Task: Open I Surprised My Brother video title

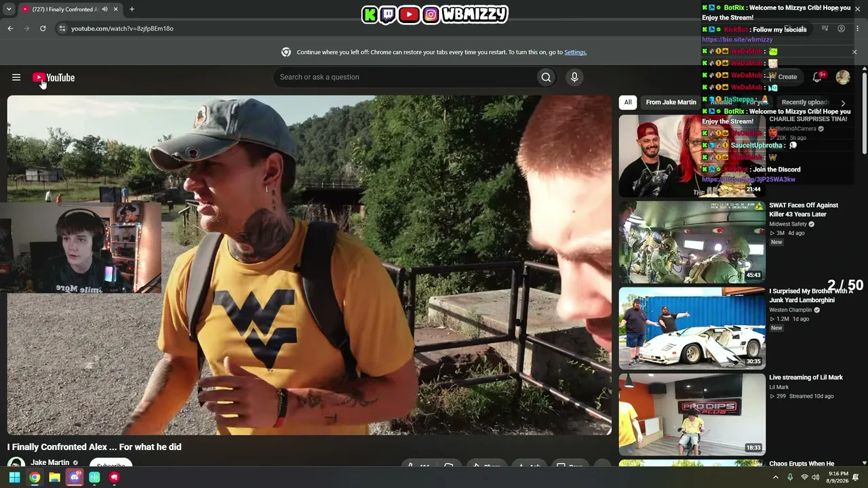Action: pyautogui.click(x=811, y=296)
